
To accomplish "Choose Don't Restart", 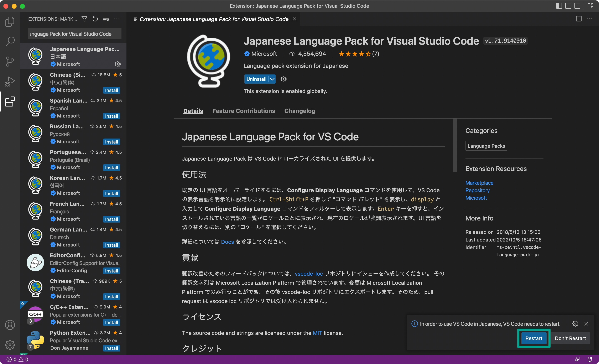I will click(x=570, y=338).
